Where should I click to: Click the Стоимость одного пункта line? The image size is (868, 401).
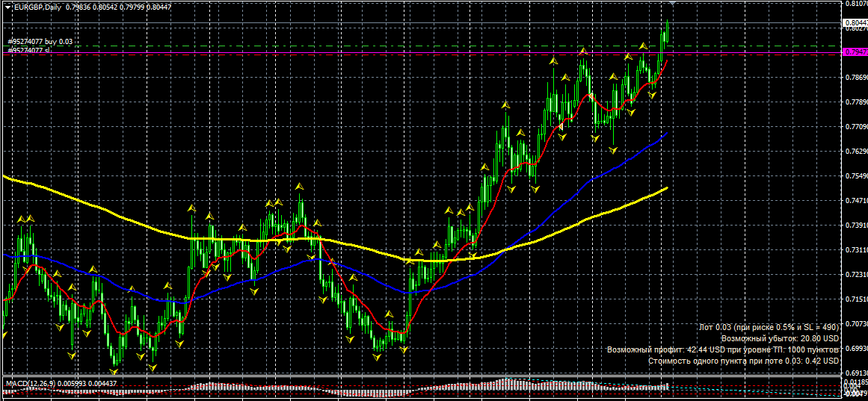[744, 361]
